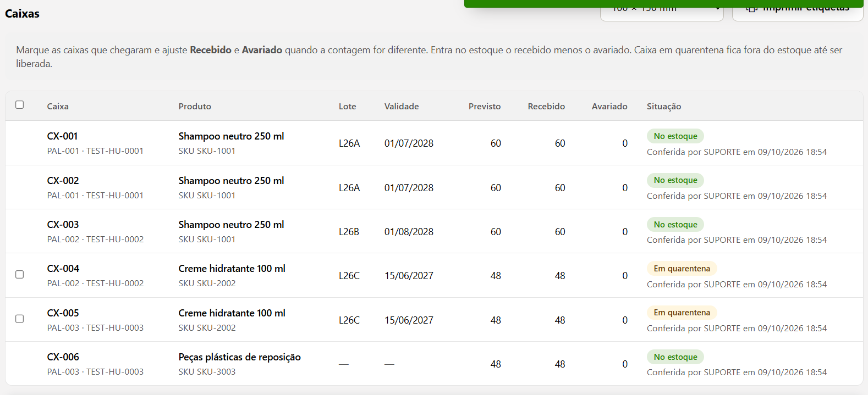Click the printer icon on Imprimir etiquetas
Screen dimensions: 868x395
(x=752, y=9)
